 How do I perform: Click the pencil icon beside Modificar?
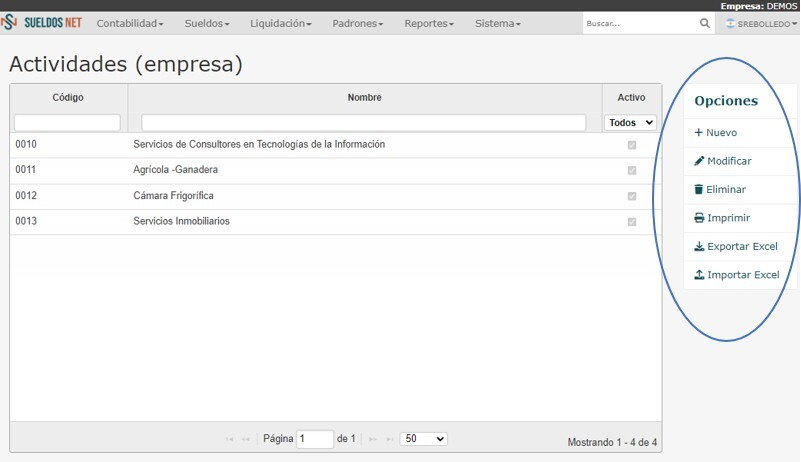[699, 161]
